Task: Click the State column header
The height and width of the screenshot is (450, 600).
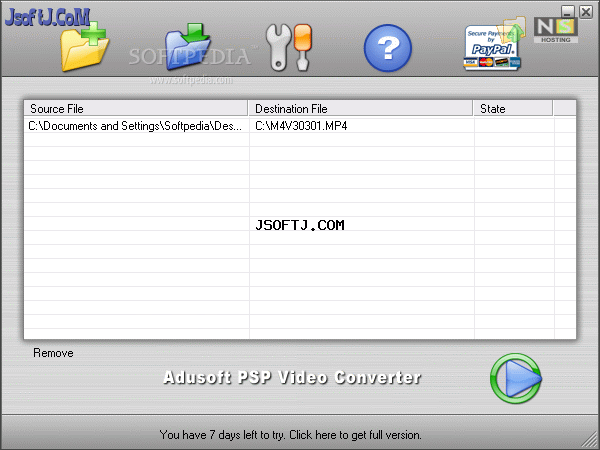Action: 513,109
